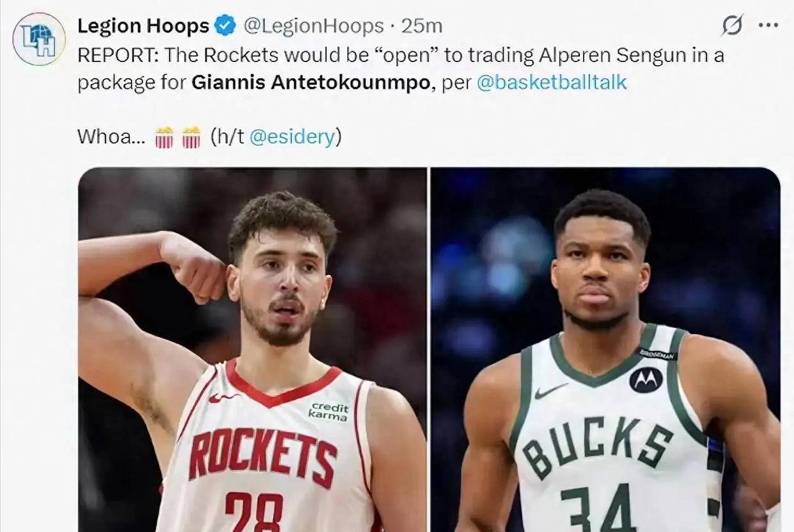
Task: Open the @esidery mention link
Action: coord(292,137)
